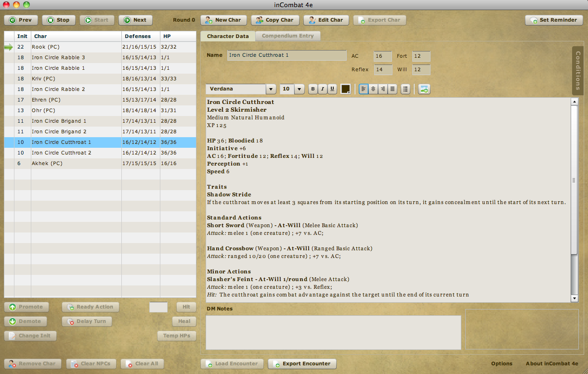Center align the text
588x374 pixels.
(x=373, y=89)
